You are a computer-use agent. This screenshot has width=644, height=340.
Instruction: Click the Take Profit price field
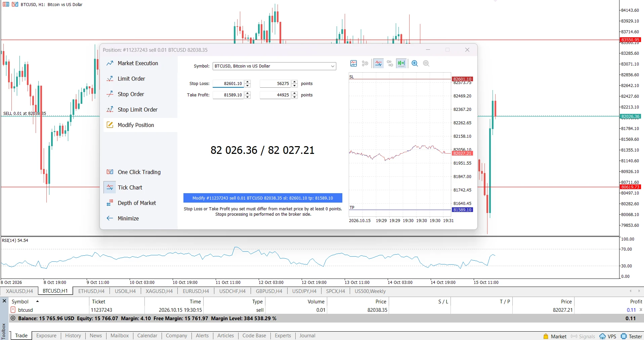point(228,95)
